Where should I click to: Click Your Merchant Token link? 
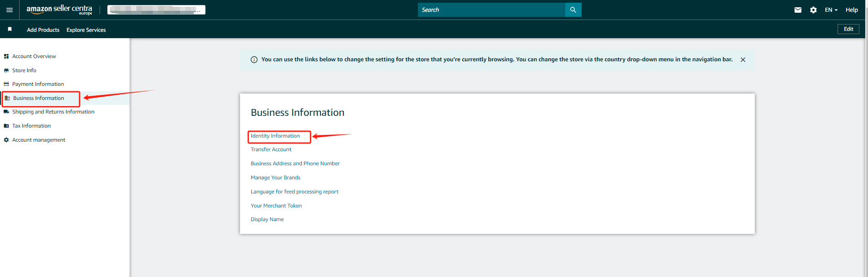276,206
